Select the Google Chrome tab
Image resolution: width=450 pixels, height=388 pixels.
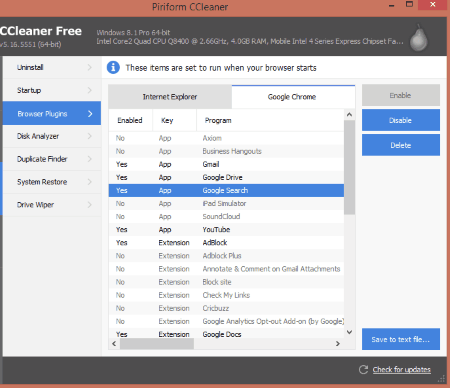[x=293, y=97]
